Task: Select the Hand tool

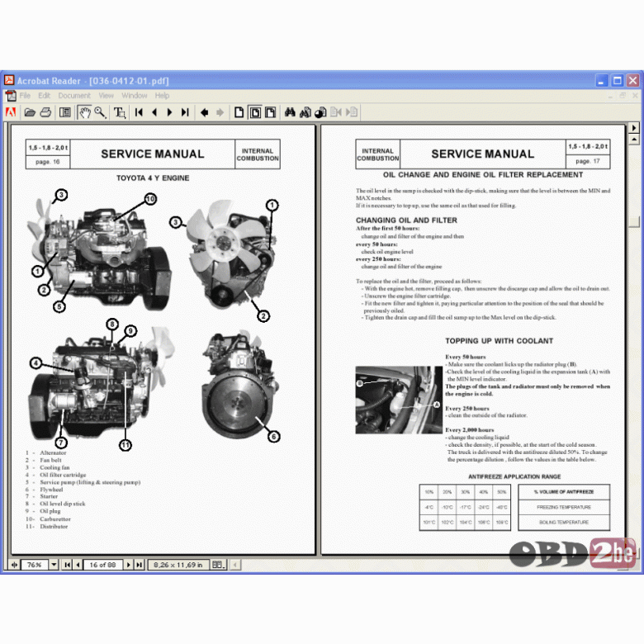Action: tap(84, 112)
